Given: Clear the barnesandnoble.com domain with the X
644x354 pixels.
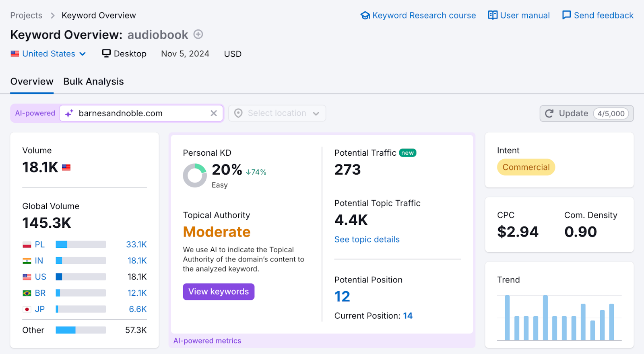Looking at the screenshot, I should [214, 113].
